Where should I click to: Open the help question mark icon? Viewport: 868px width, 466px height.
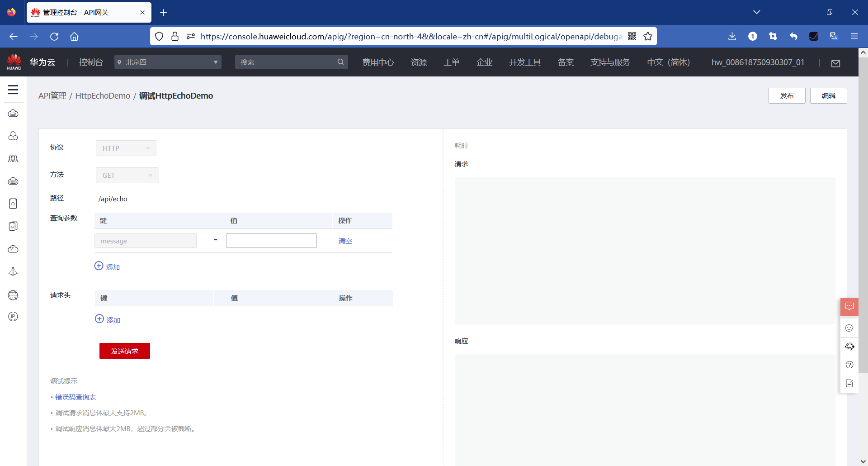click(849, 365)
